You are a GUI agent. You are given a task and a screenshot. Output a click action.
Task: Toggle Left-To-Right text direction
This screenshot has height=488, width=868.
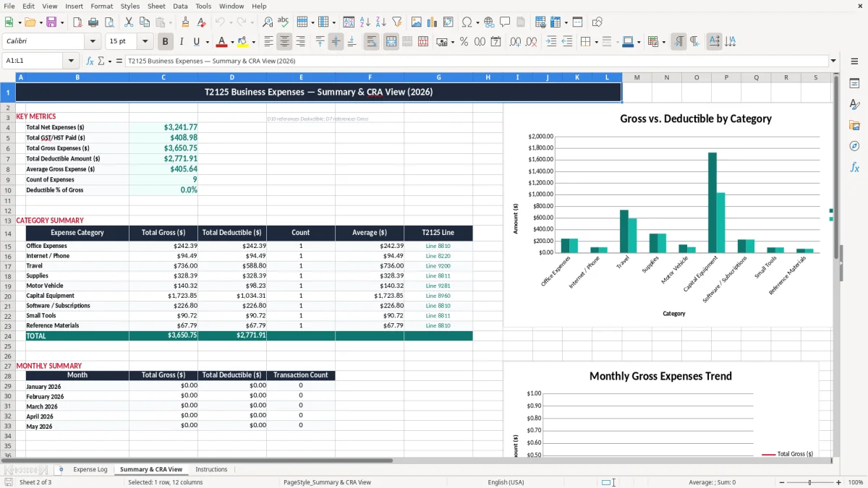pos(678,42)
